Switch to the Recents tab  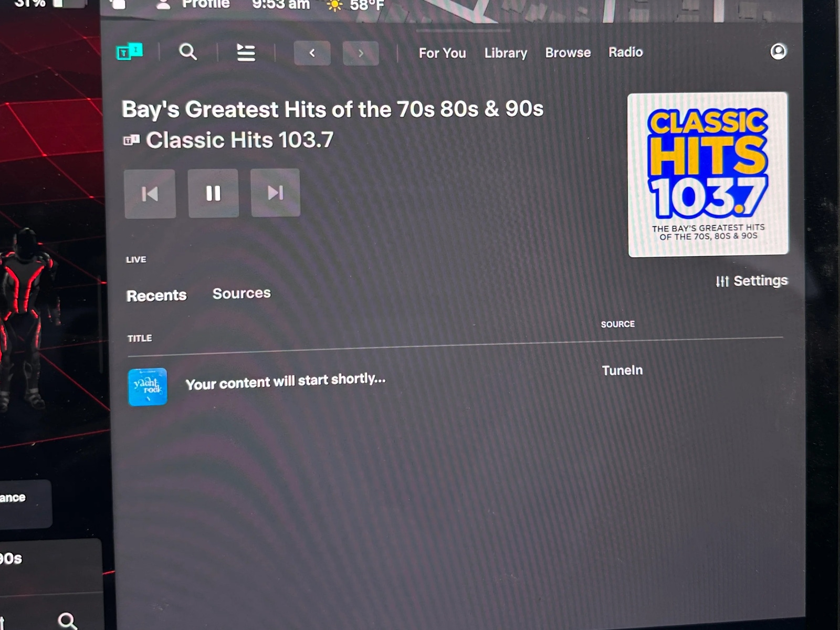[156, 296]
